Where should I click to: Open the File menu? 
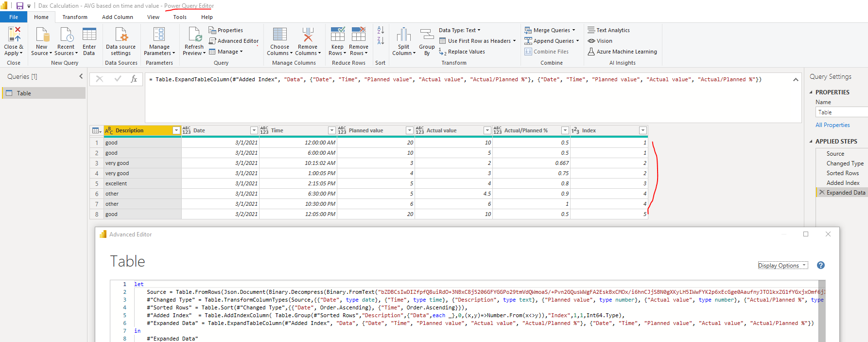(x=14, y=17)
